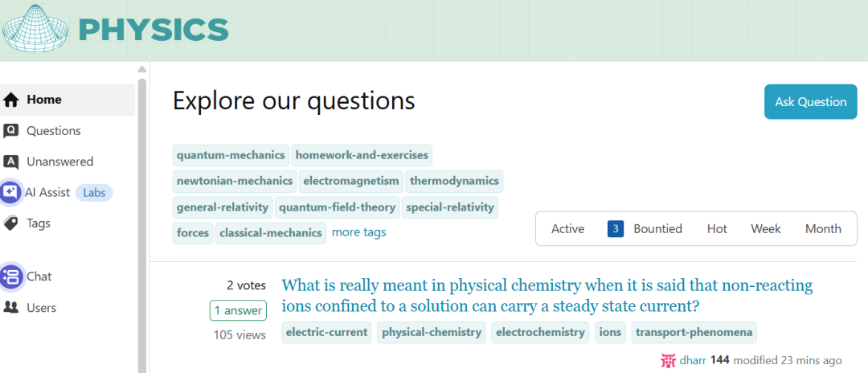The height and width of the screenshot is (373, 868).
Task: Open the Chat icon in sidebar
Action: pyautogui.click(x=11, y=277)
